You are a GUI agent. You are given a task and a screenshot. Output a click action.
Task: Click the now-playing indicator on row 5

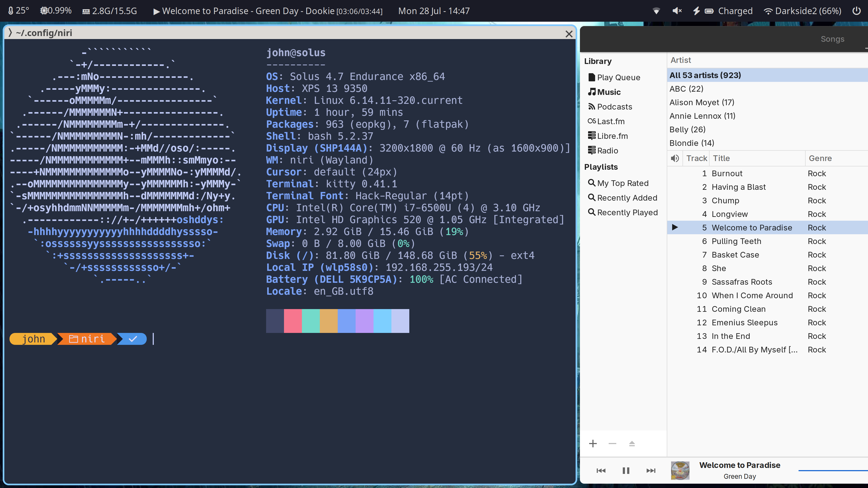point(675,227)
